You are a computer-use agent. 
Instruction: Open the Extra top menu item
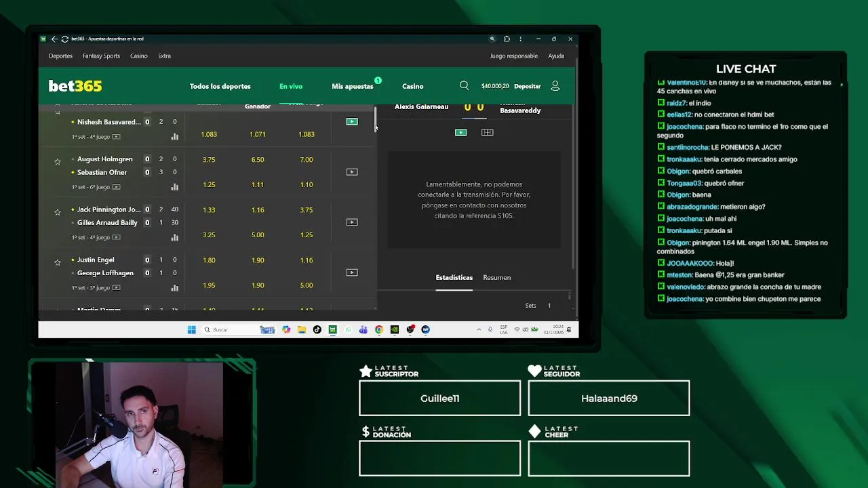tap(164, 56)
